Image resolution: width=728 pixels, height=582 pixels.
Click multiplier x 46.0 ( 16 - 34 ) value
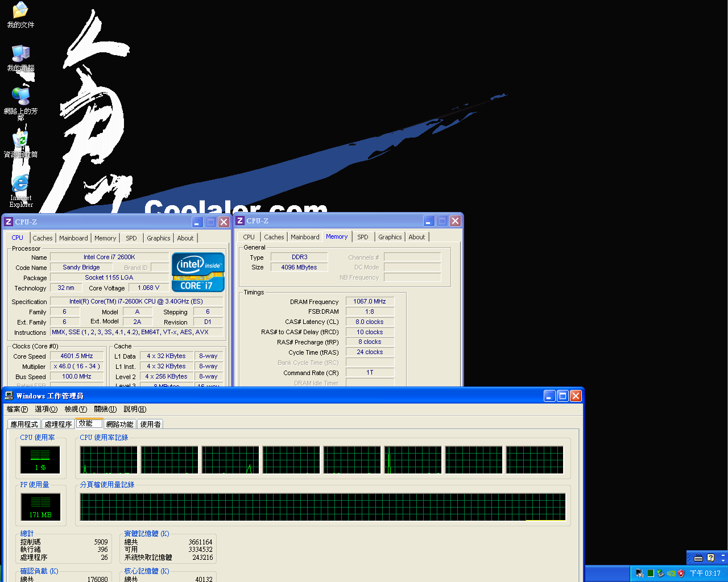tap(77, 366)
